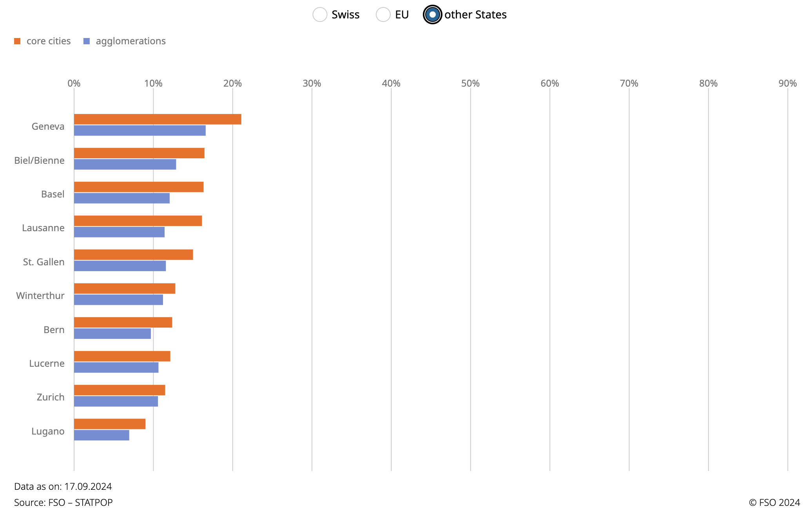Select the EU radio option

[x=383, y=15]
